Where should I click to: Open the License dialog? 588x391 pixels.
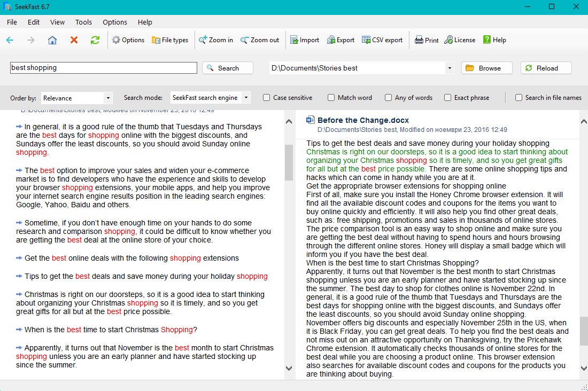(x=459, y=40)
